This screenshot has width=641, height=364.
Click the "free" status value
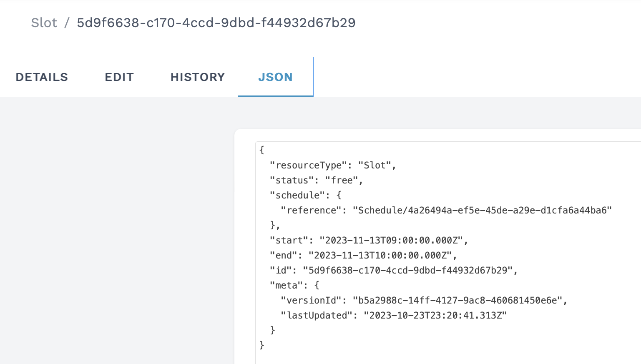(342, 181)
